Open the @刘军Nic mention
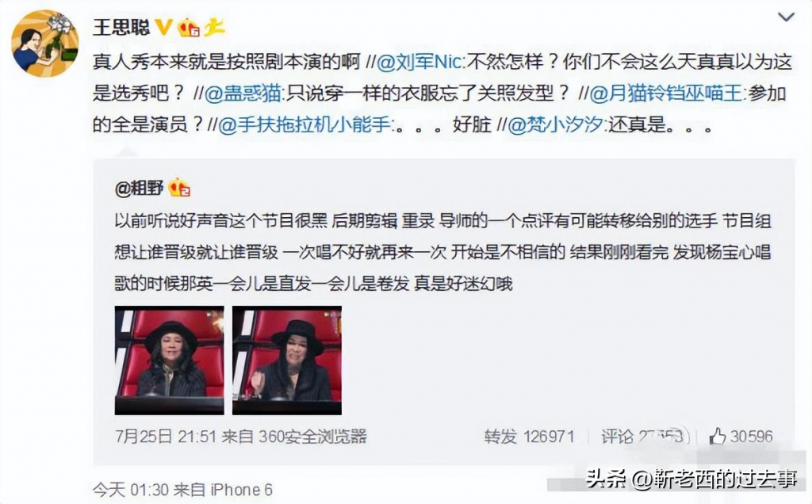 click(419, 62)
